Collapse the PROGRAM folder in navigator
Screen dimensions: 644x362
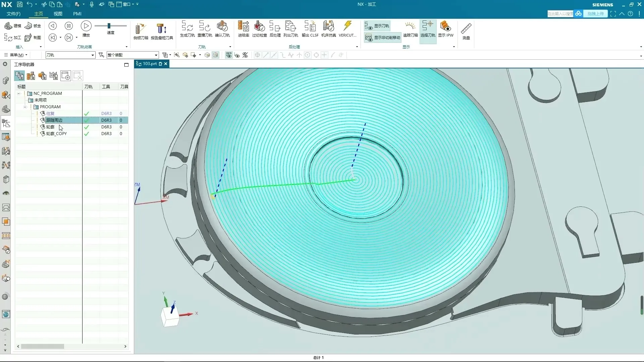[25, 107]
